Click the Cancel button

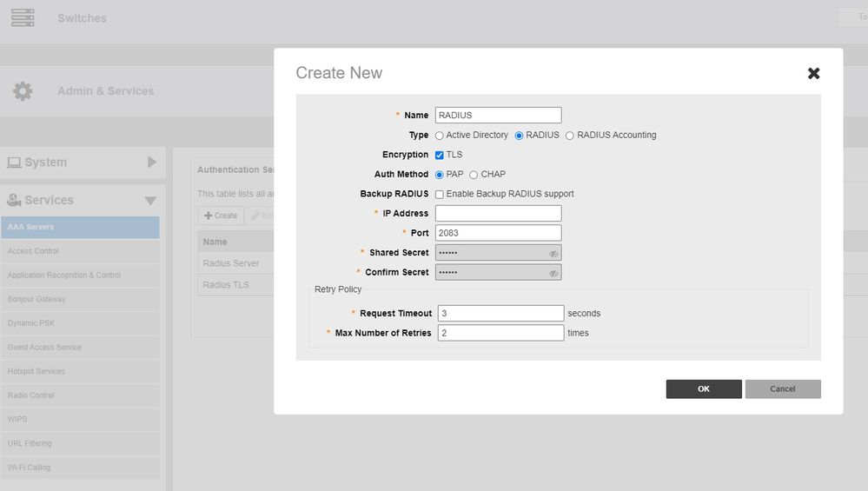pyautogui.click(x=782, y=388)
